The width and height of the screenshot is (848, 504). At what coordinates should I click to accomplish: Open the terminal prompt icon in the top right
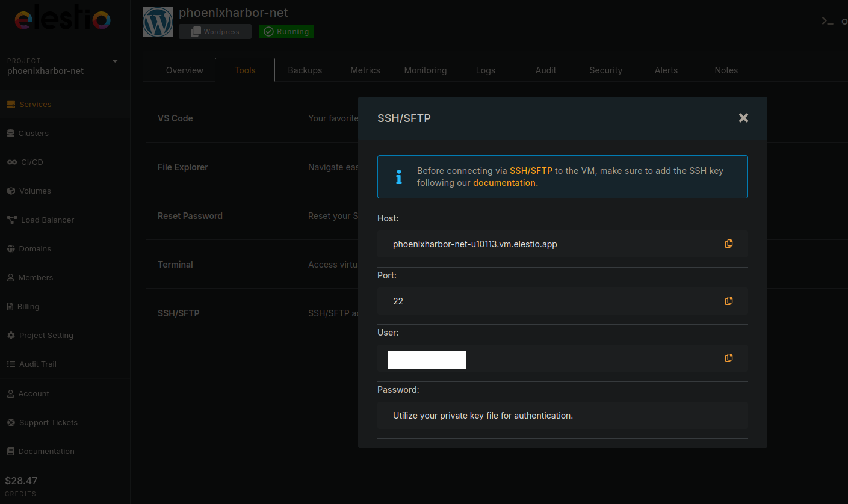pos(828,21)
